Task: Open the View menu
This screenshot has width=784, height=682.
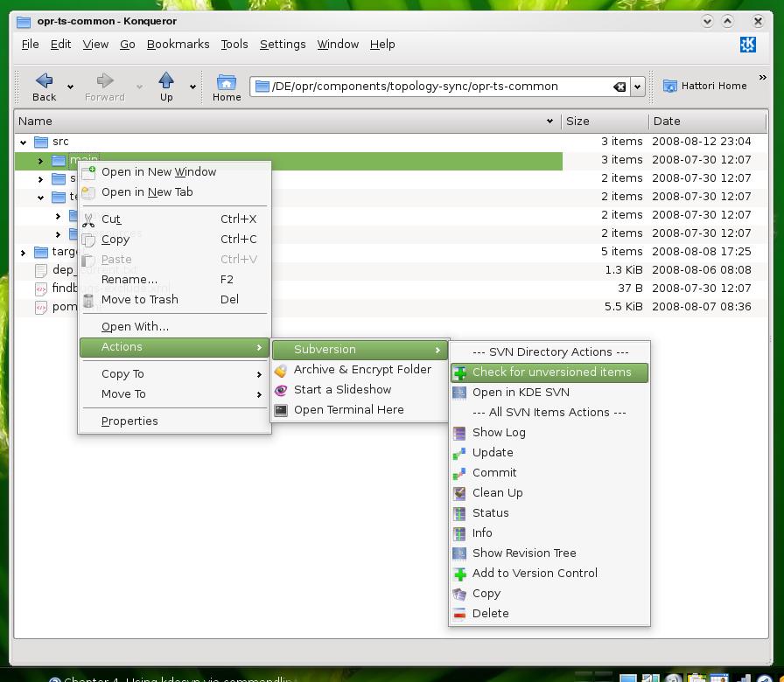Action: (95, 45)
